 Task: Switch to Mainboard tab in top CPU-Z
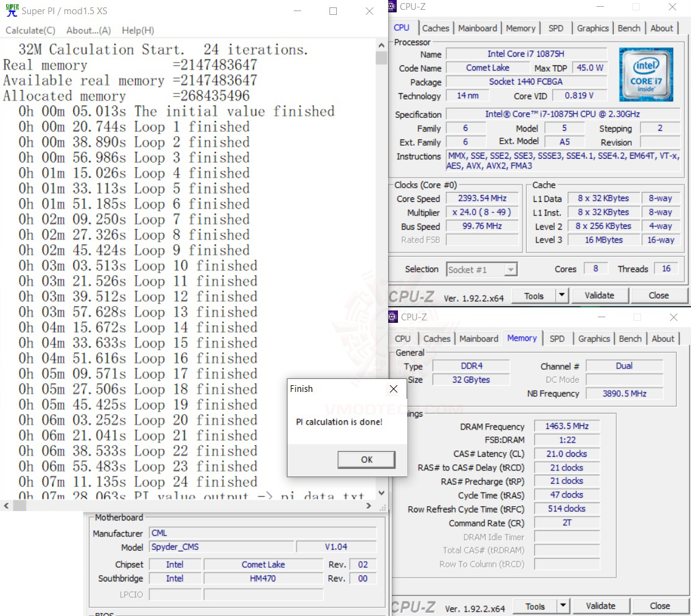(x=478, y=28)
